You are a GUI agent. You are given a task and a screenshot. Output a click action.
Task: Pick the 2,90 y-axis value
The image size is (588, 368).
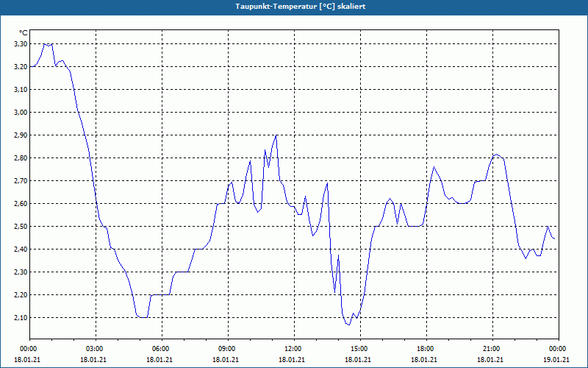[21, 135]
